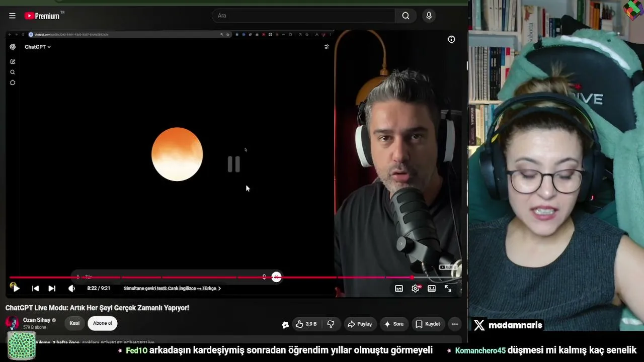
Task: Open the player settings gear
Action: click(x=416, y=289)
